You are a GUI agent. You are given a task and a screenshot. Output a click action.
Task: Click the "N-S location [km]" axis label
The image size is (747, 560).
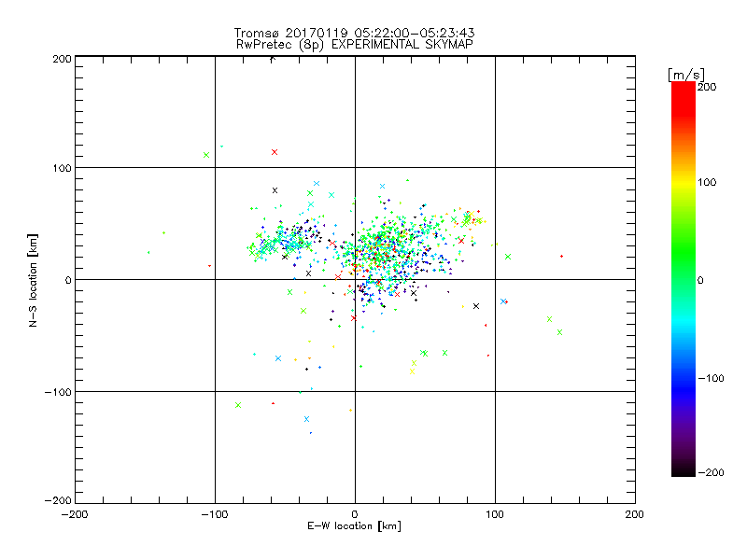point(33,280)
